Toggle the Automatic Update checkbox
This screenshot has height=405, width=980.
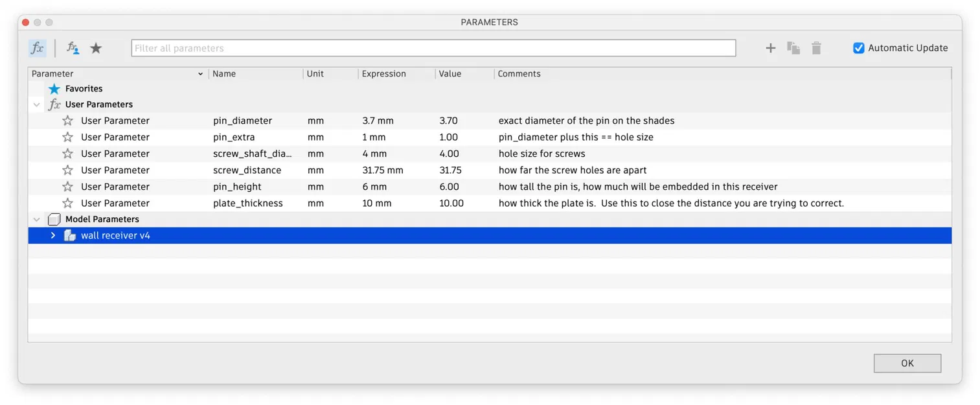tap(859, 48)
